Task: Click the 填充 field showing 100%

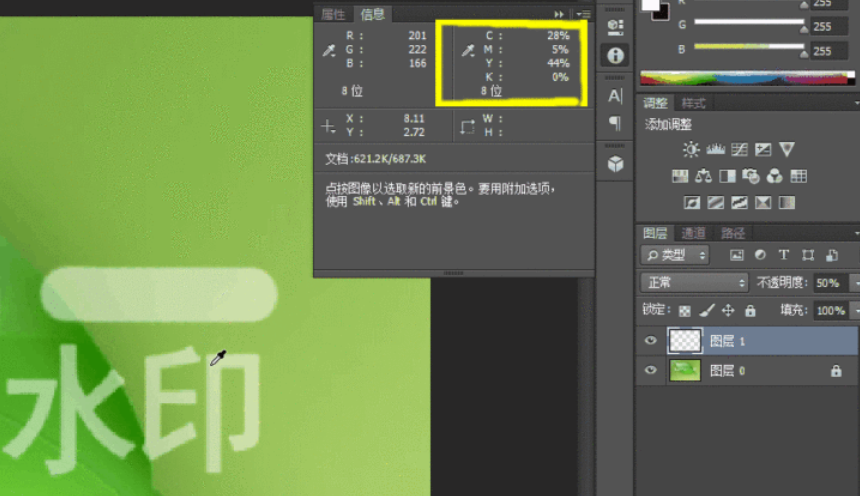Action: click(830, 311)
